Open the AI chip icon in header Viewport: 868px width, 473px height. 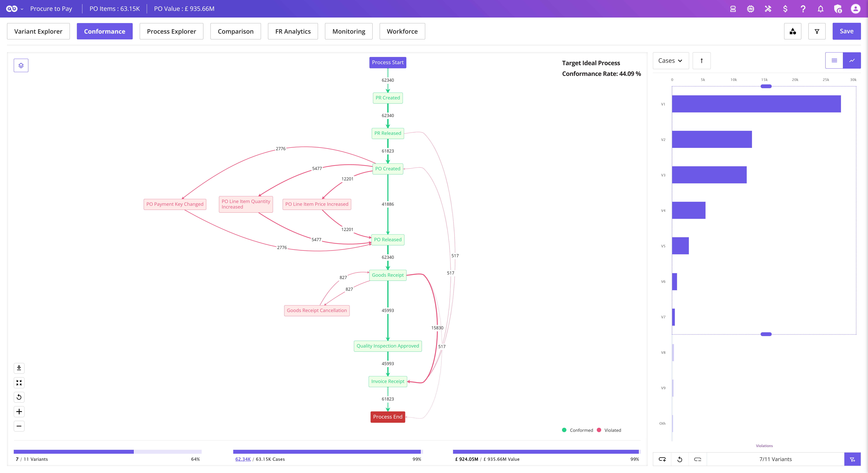tap(750, 9)
